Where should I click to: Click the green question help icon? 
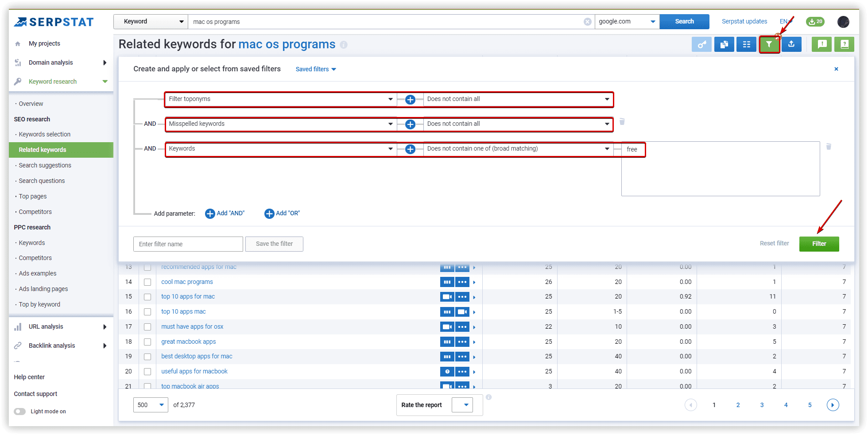pyautogui.click(x=845, y=44)
